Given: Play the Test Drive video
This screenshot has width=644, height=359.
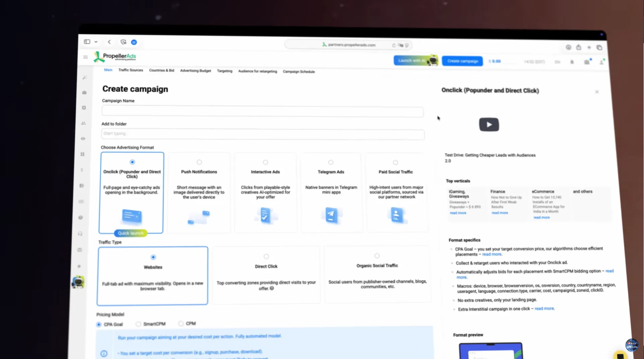Looking at the screenshot, I should coord(489,125).
